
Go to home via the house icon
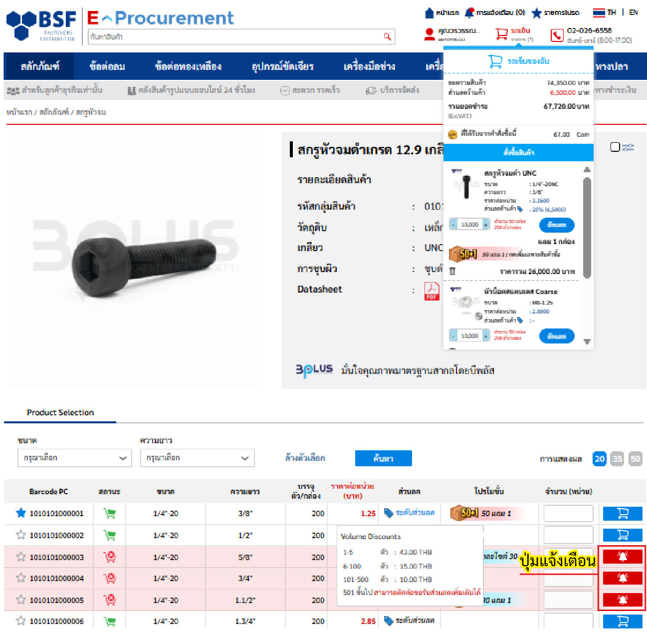[429, 12]
